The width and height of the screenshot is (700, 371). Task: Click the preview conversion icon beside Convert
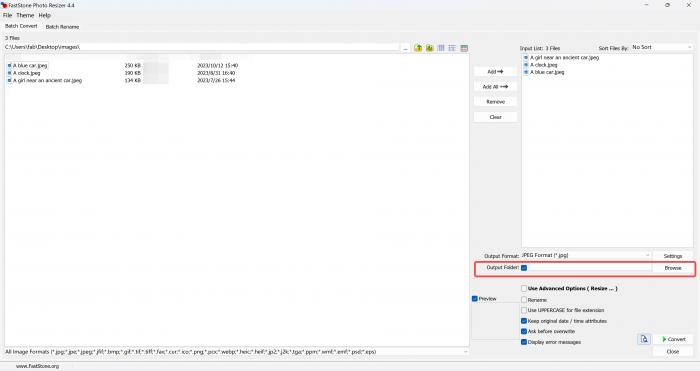coord(644,339)
